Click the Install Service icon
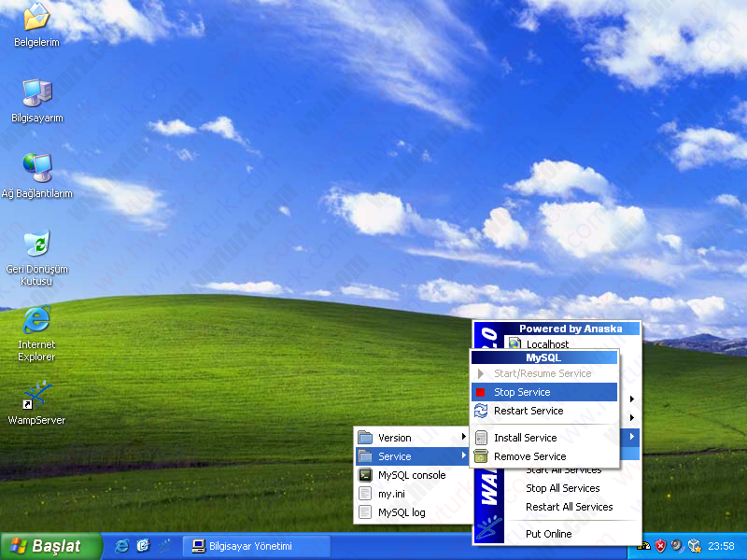Viewport: 747px width, 560px height. coord(481,438)
